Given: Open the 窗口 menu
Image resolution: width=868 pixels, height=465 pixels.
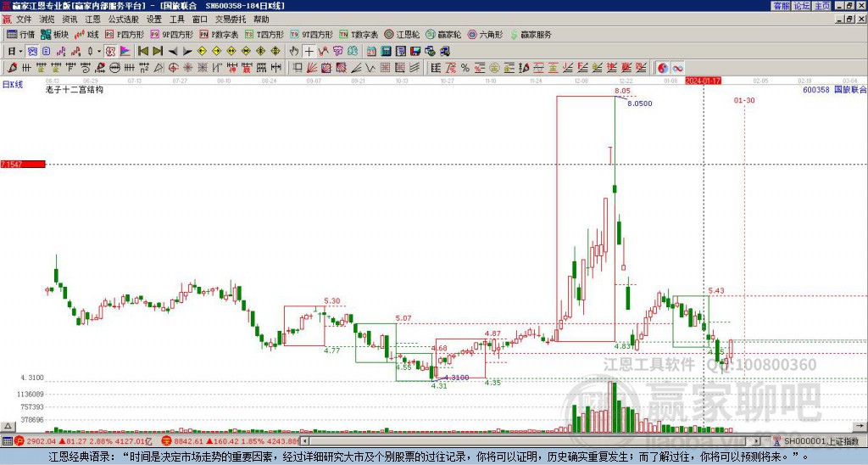Looking at the screenshot, I should click(x=200, y=20).
